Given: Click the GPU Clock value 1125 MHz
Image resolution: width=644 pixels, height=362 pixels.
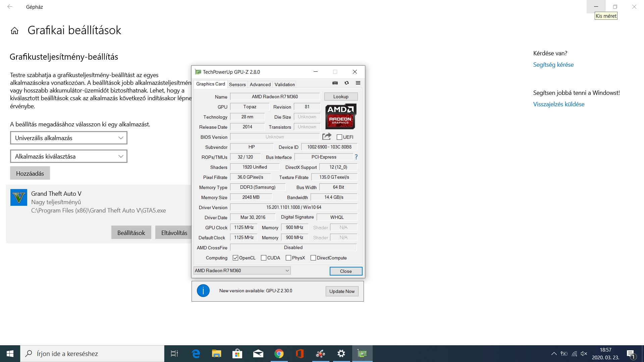Looking at the screenshot, I should pyautogui.click(x=244, y=227).
